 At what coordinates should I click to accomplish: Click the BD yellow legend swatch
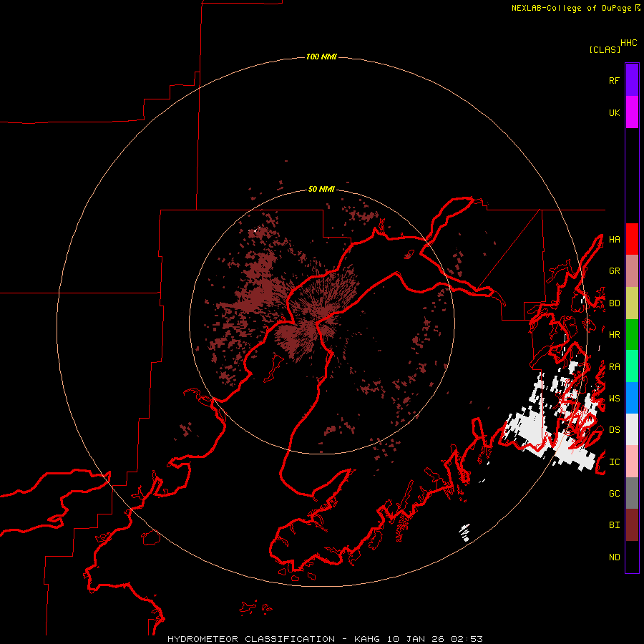point(632,303)
